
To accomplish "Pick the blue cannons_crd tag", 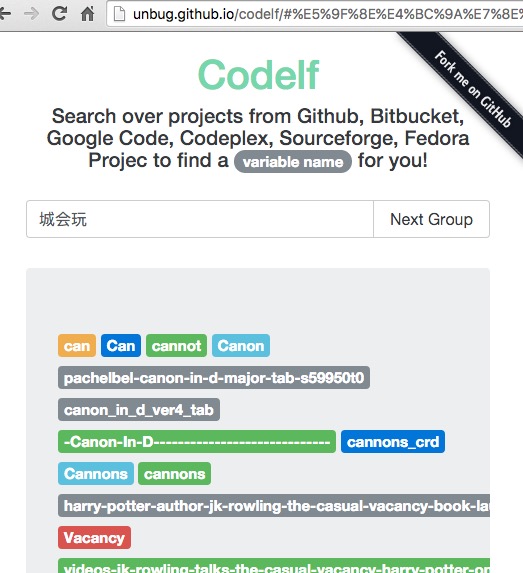I will point(393,441).
